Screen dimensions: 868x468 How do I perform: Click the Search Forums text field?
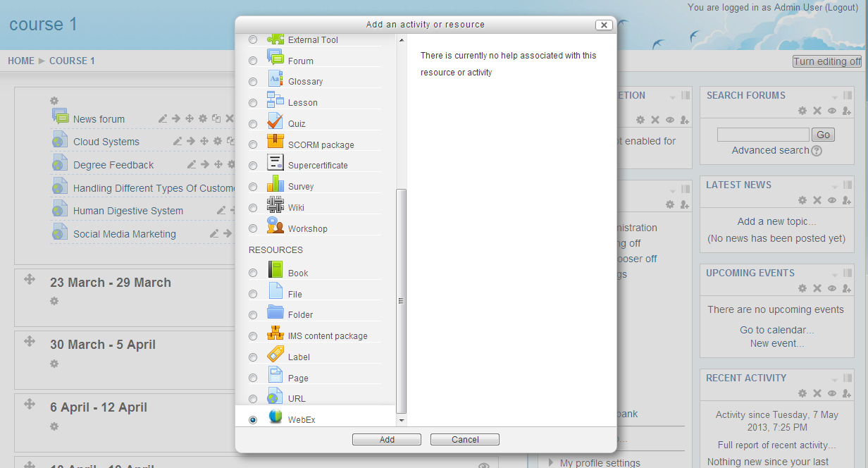click(763, 135)
